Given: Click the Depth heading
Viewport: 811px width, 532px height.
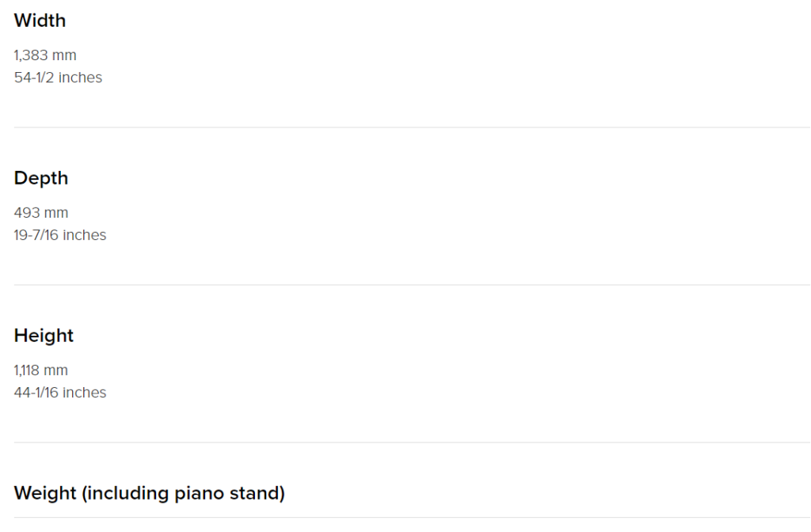Looking at the screenshot, I should tap(41, 178).
